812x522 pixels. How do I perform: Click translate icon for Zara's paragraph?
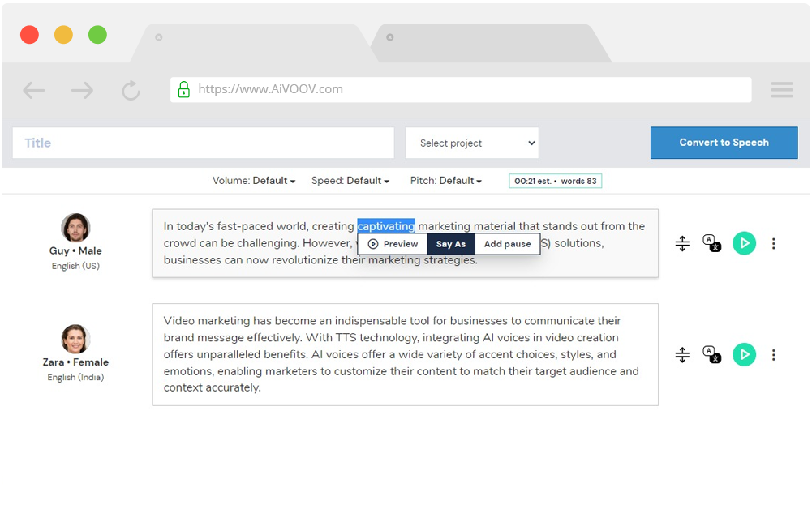pos(711,354)
